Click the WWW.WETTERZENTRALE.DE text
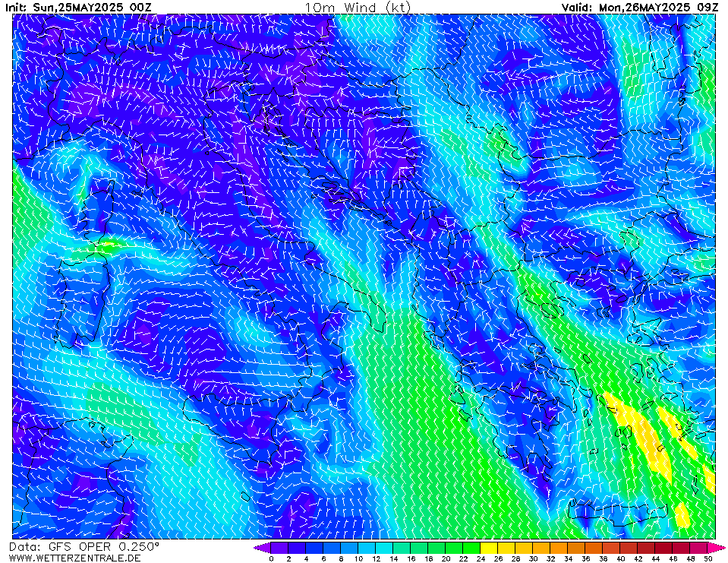This screenshot has height=563, width=728. [74, 558]
